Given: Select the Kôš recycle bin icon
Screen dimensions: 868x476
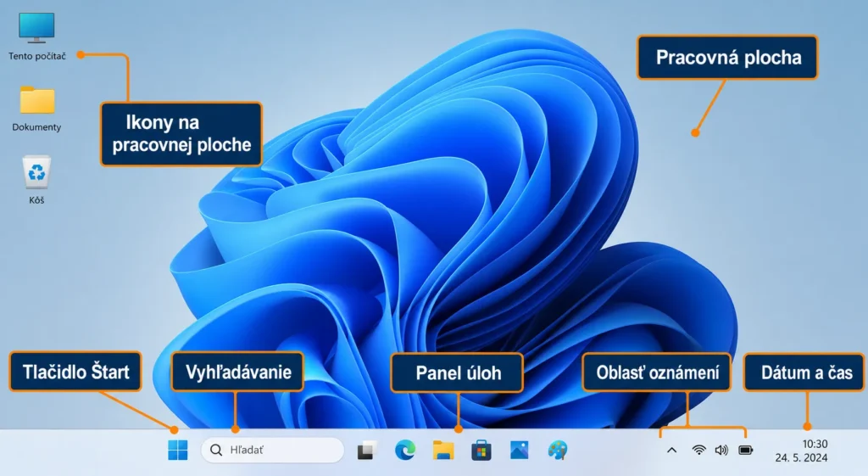Looking at the screenshot, I should [36, 171].
